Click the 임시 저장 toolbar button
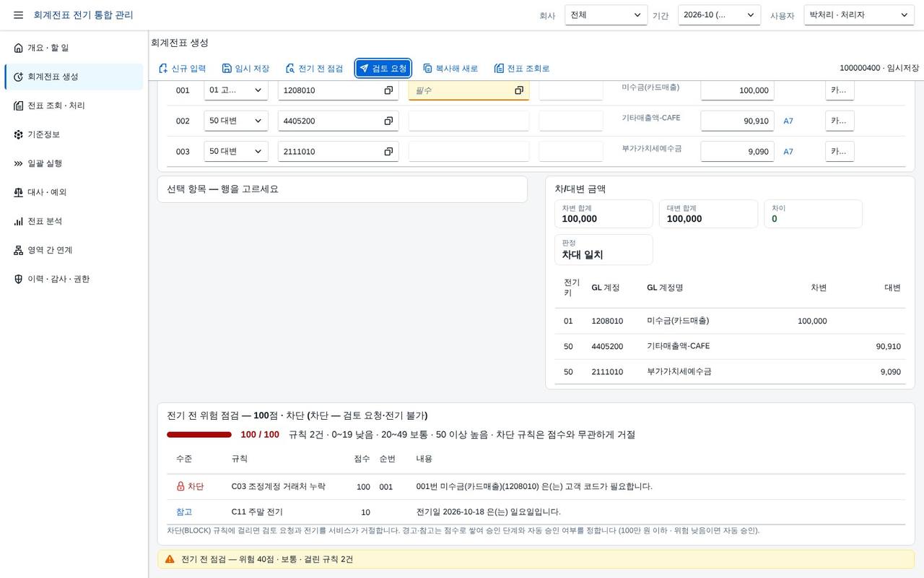 (245, 69)
